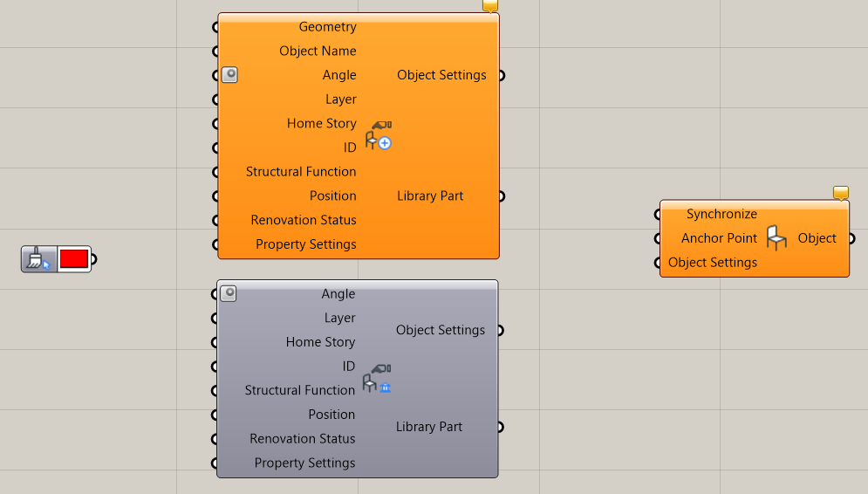Open the Object component's yellow balloon
This screenshot has width=868, height=494.
(841, 193)
